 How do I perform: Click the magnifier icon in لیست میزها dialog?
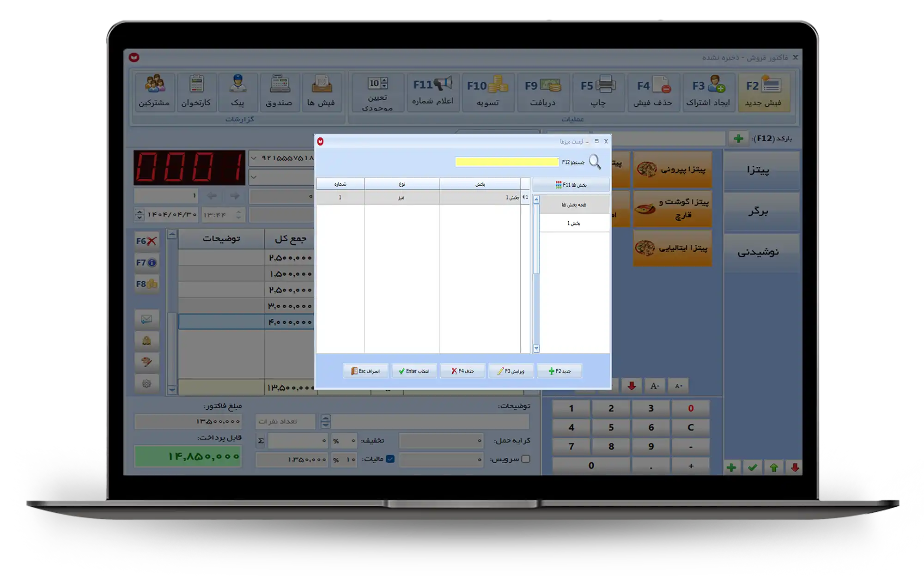pyautogui.click(x=595, y=162)
